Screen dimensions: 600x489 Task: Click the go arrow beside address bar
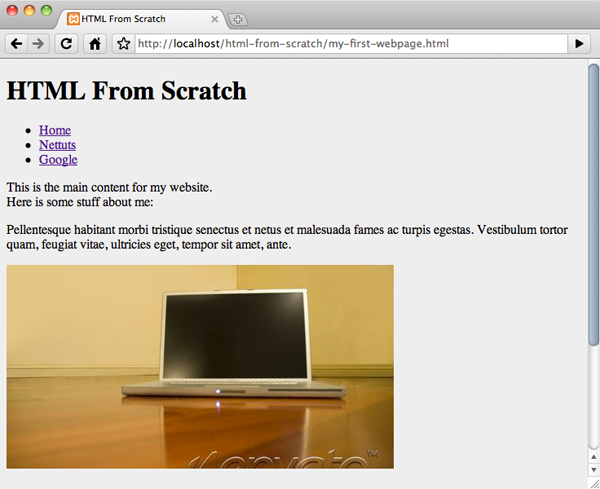click(x=579, y=44)
